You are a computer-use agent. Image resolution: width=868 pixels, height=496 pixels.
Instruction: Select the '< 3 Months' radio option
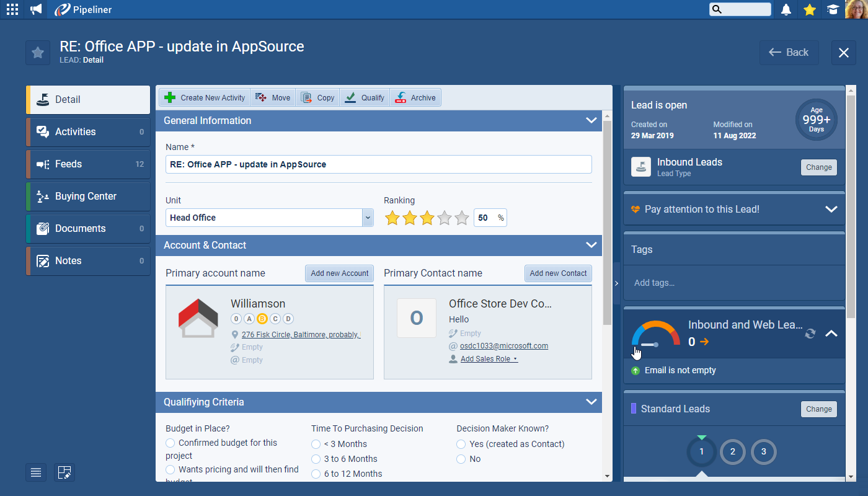[316, 444]
